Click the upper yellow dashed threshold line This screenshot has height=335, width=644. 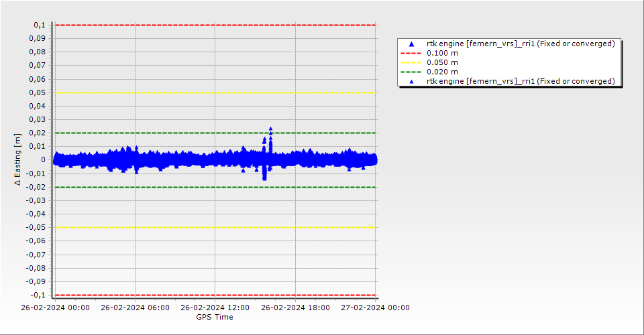tap(215, 92)
